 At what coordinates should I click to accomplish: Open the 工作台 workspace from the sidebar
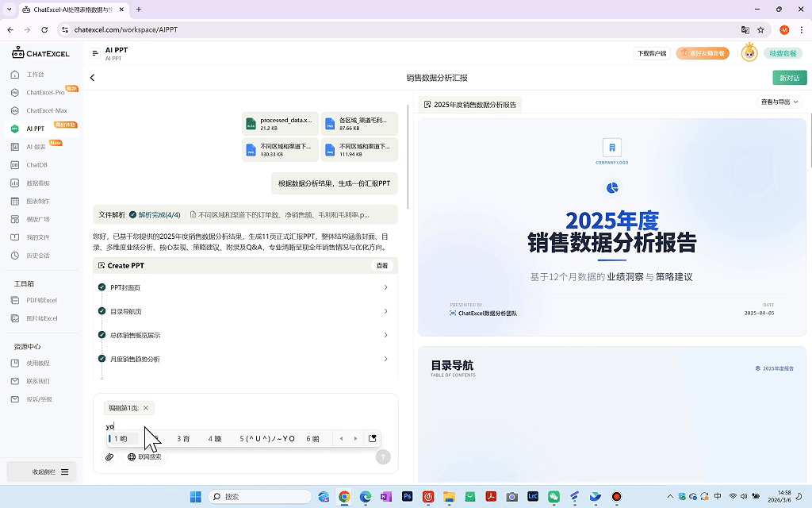coord(37,74)
